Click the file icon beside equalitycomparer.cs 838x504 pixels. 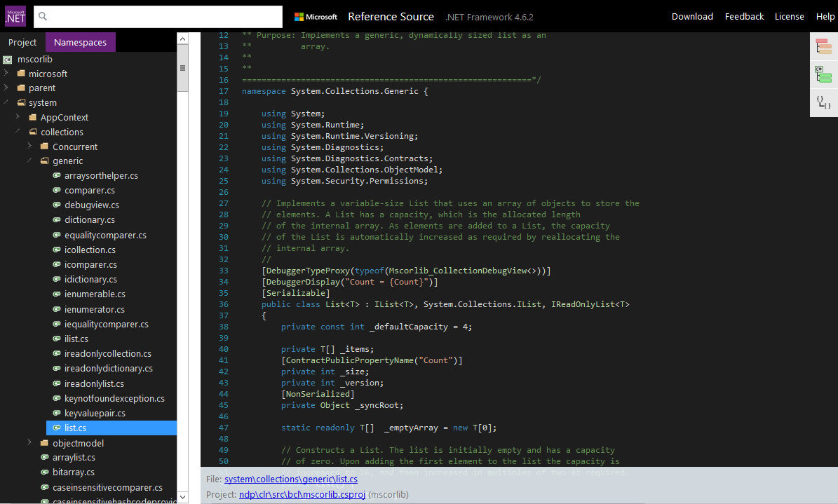(57, 235)
